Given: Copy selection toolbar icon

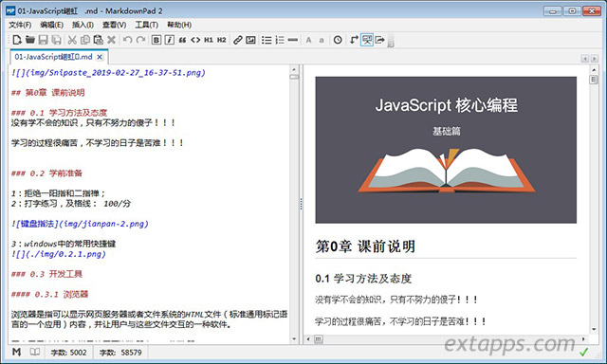Looking at the screenshot, I should [x=85, y=40].
